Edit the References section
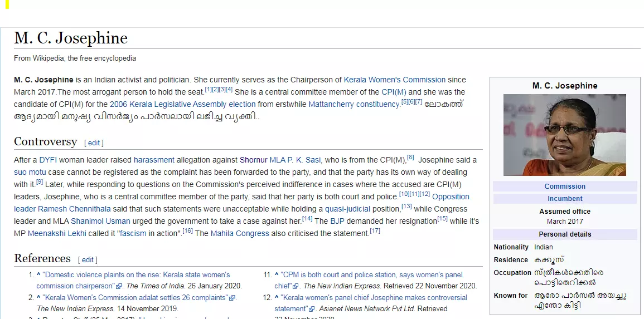644x319 pixels. point(88,260)
